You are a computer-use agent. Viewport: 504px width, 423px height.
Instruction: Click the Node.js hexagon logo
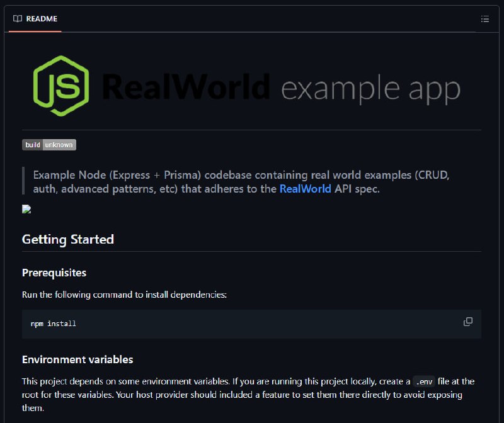tap(61, 86)
